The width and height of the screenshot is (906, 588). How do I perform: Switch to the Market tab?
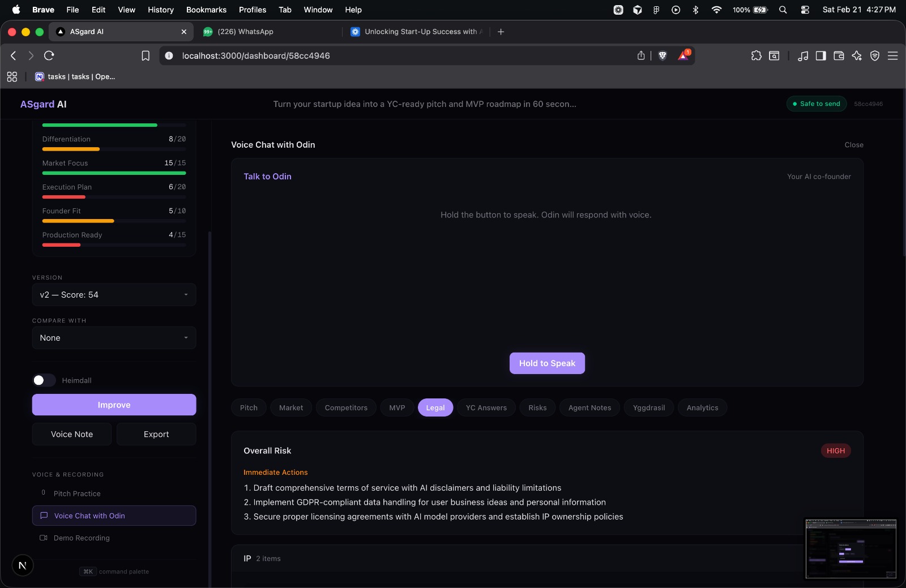tap(291, 407)
